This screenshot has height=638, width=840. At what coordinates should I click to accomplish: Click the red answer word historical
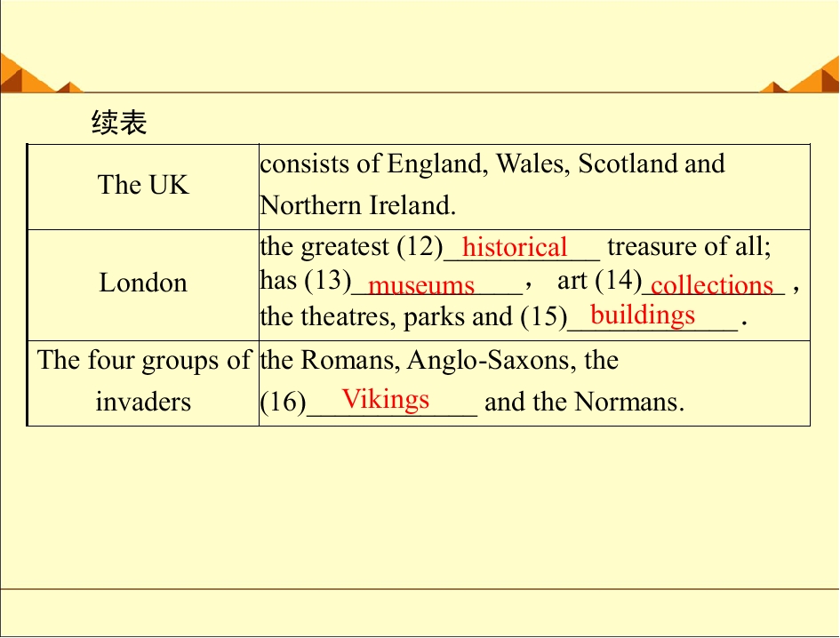click(x=515, y=247)
